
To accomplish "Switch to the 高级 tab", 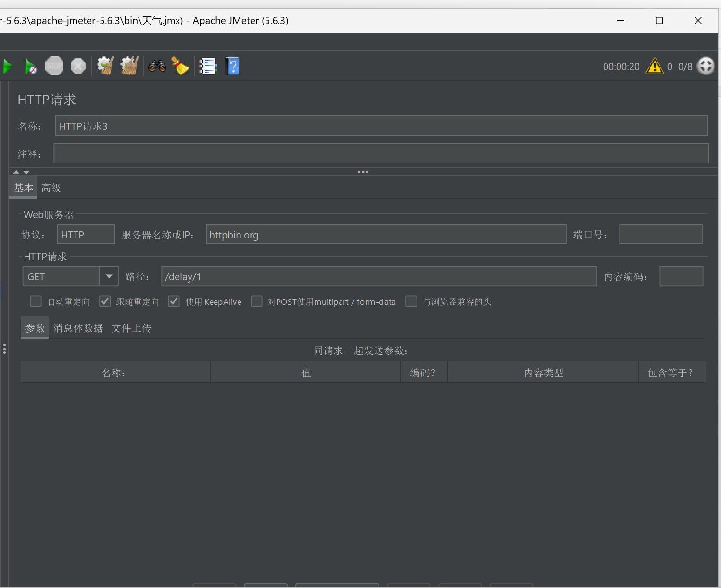I will coord(51,188).
